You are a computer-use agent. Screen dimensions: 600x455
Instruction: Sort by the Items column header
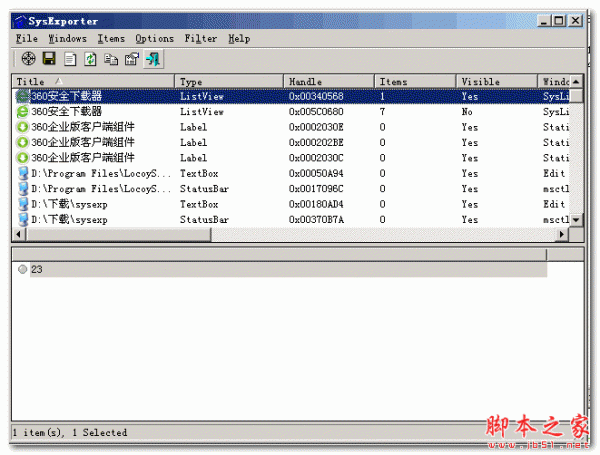point(415,82)
